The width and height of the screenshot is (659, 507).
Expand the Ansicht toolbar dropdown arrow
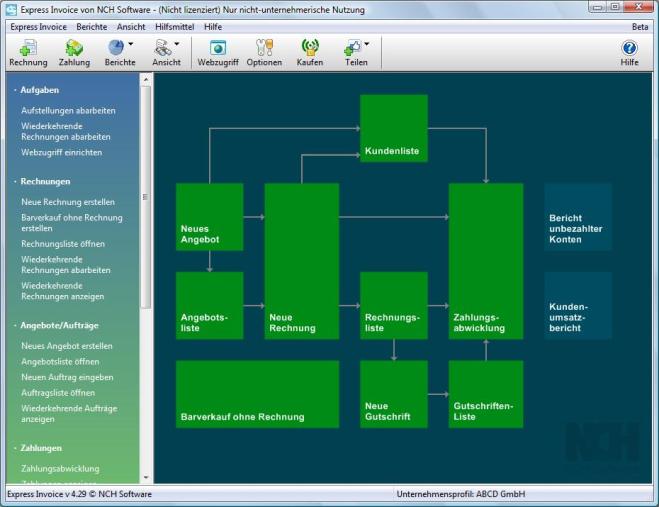point(177,44)
